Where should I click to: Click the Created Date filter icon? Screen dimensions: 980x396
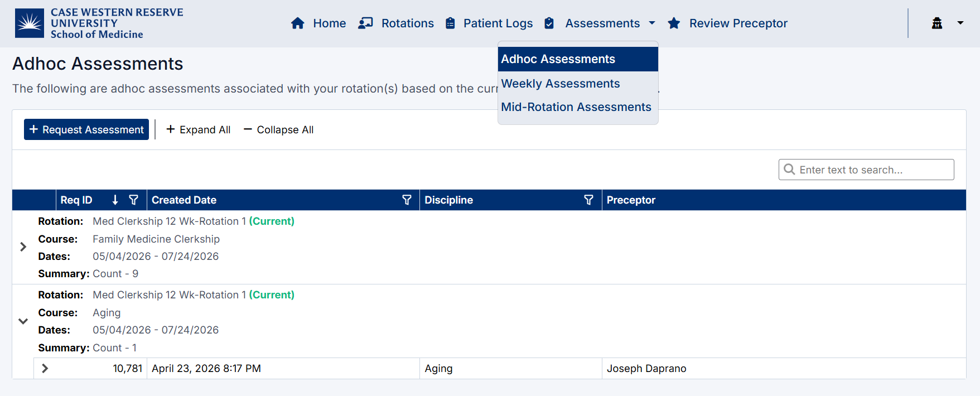(407, 200)
